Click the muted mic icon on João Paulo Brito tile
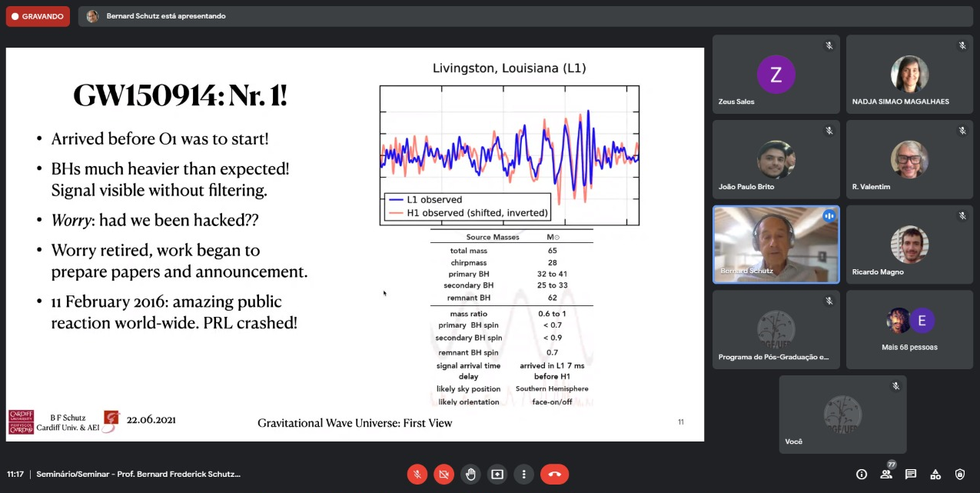The width and height of the screenshot is (980, 493). click(x=829, y=131)
